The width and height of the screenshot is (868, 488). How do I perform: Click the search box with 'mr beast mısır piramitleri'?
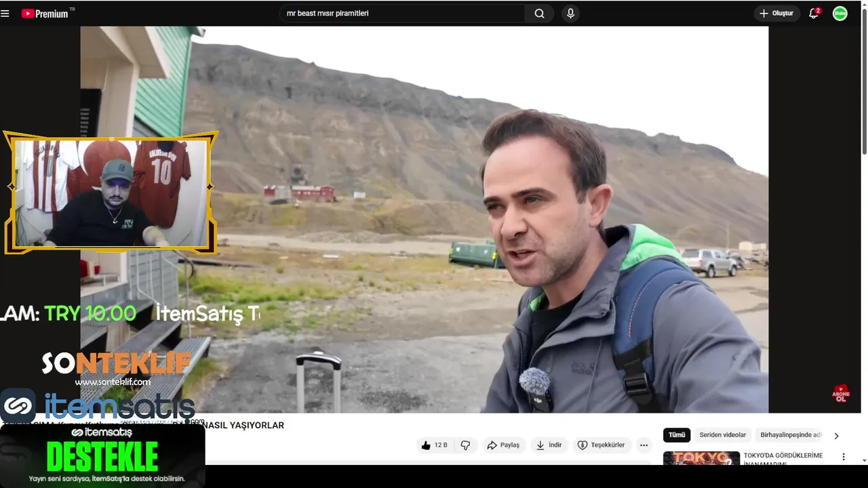coord(402,14)
